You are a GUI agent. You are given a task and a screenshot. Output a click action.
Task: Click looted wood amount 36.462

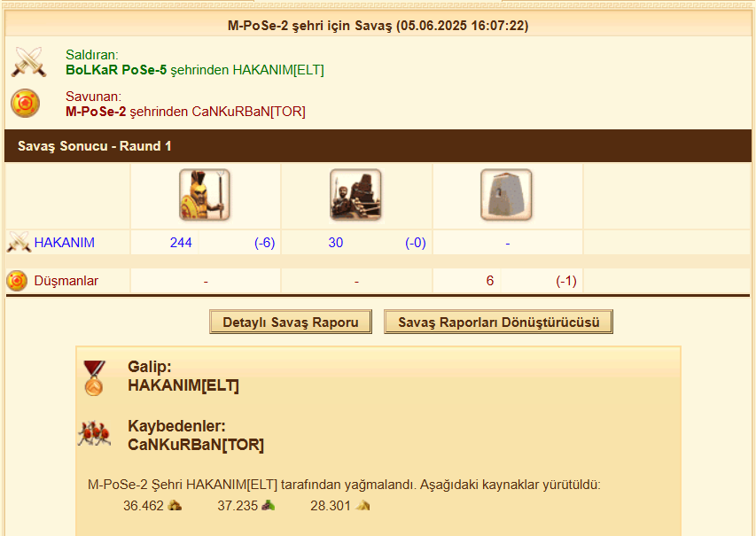tap(144, 506)
